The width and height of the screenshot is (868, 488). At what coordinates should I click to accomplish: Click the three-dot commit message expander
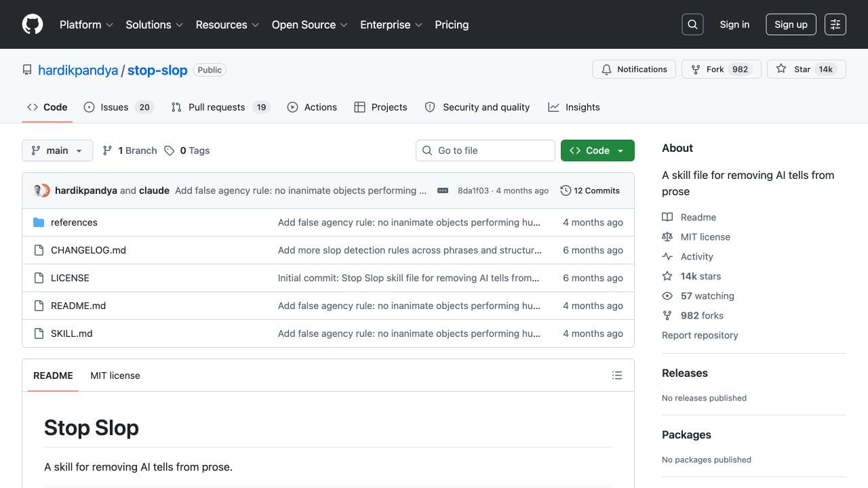pos(443,190)
